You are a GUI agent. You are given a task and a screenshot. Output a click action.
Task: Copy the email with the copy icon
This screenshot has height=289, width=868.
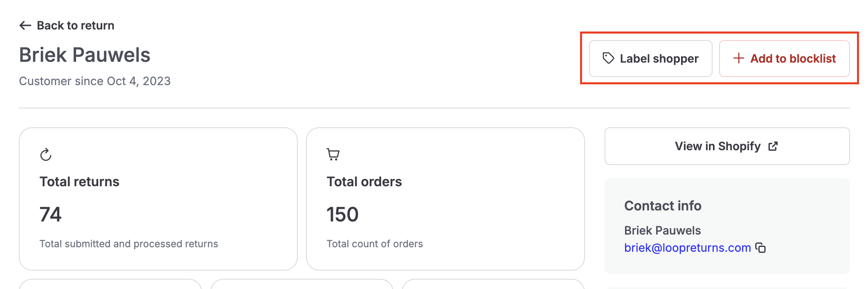(x=760, y=248)
